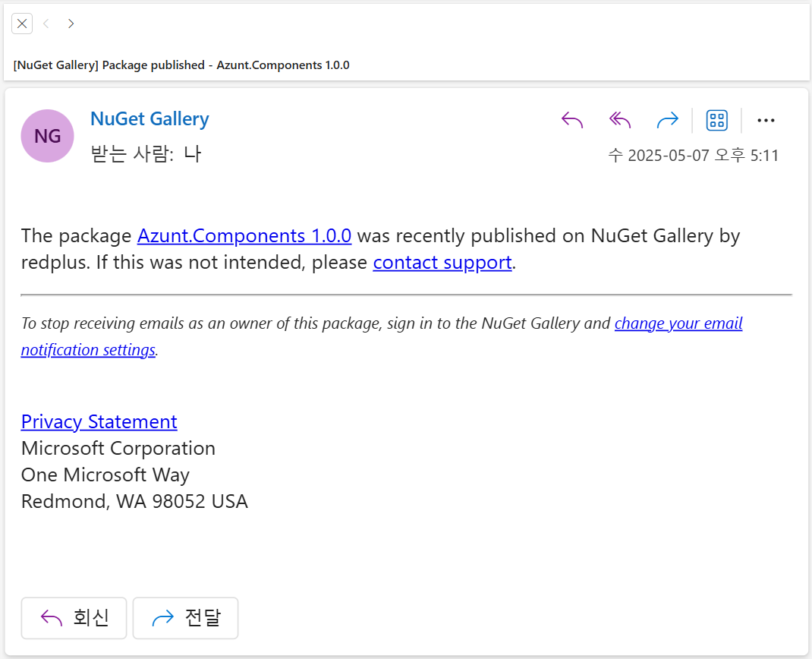Click the email subject line text
812x659 pixels.
181,65
